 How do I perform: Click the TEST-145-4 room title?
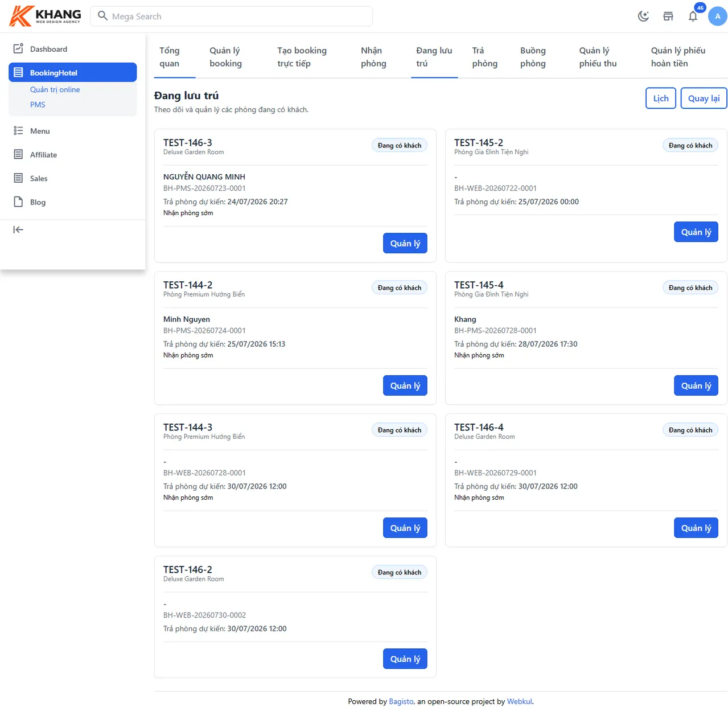[479, 285]
